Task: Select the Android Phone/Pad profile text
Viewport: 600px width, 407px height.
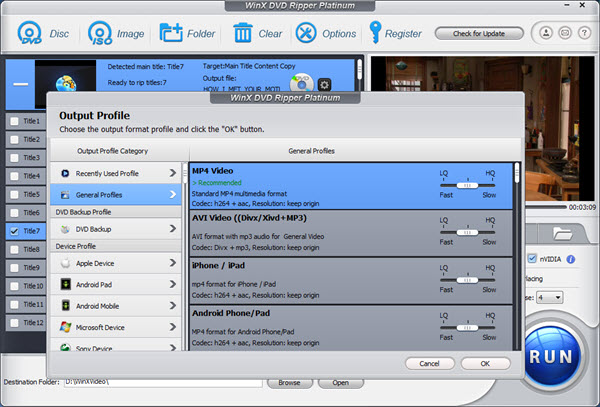Action: point(231,313)
